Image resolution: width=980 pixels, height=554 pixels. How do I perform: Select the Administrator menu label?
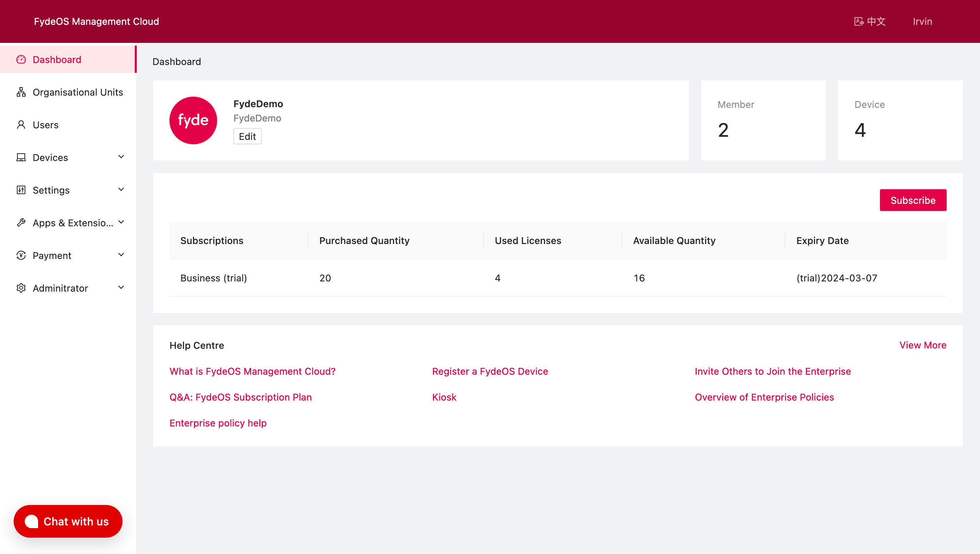tap(60, 289)
